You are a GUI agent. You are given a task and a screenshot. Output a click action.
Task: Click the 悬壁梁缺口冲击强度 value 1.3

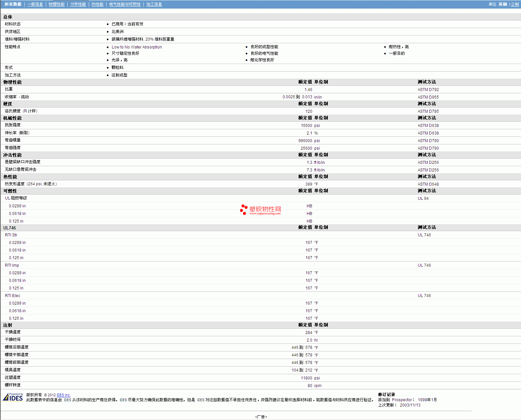tap(309, 163)
